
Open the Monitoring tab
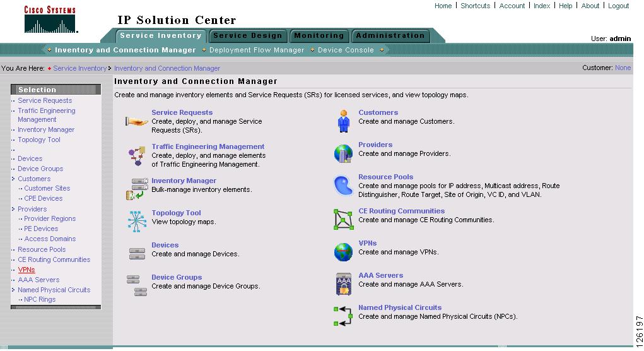(x=319, y=36)
